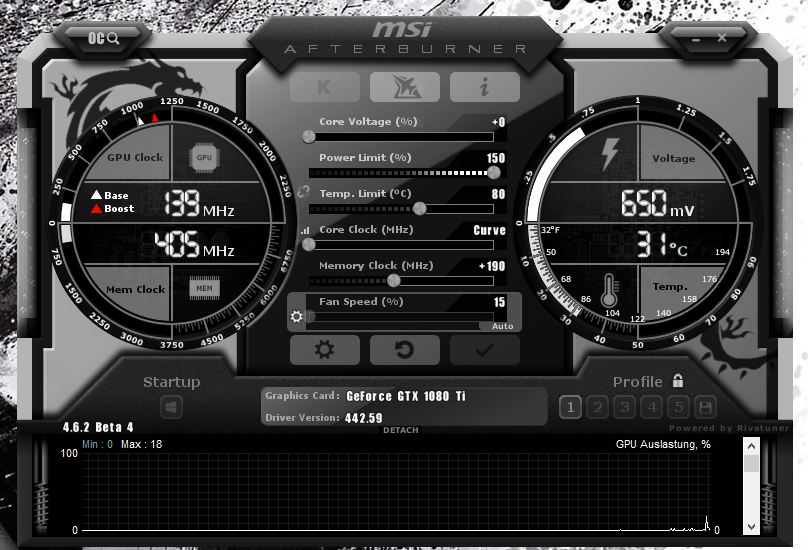This screenshot has width=808, height=550.
Task: Click the Memory Clock +190 value
Action: click(492, 266)
